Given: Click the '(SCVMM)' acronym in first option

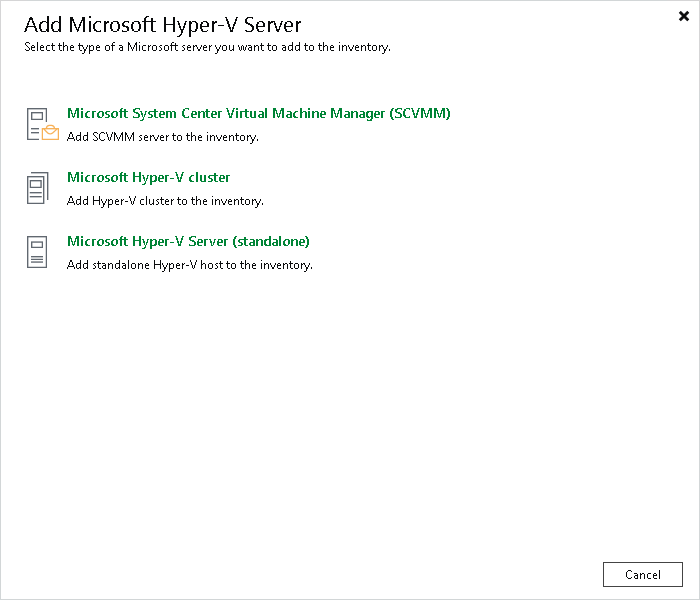Looking at the screenshot, I should [420, 113].
